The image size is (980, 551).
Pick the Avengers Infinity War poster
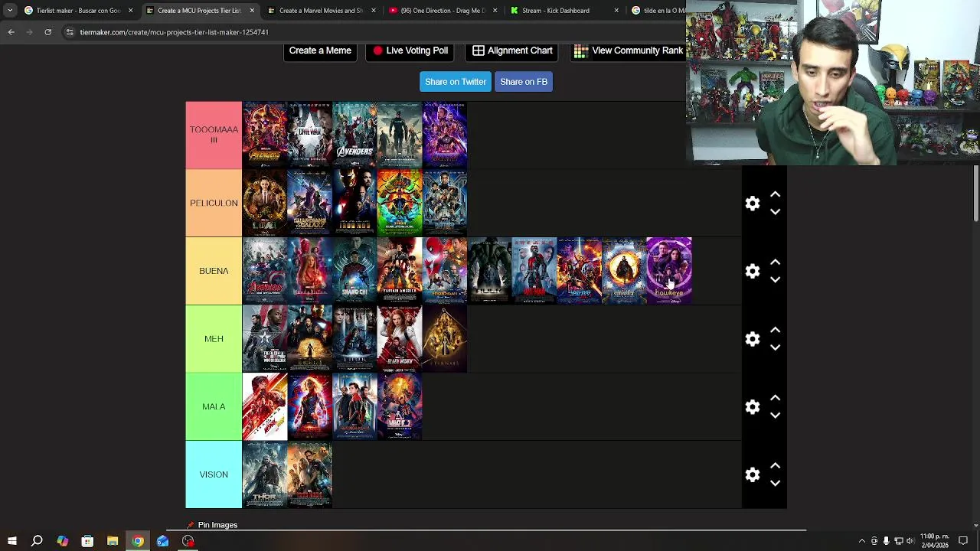click(265, 135)
